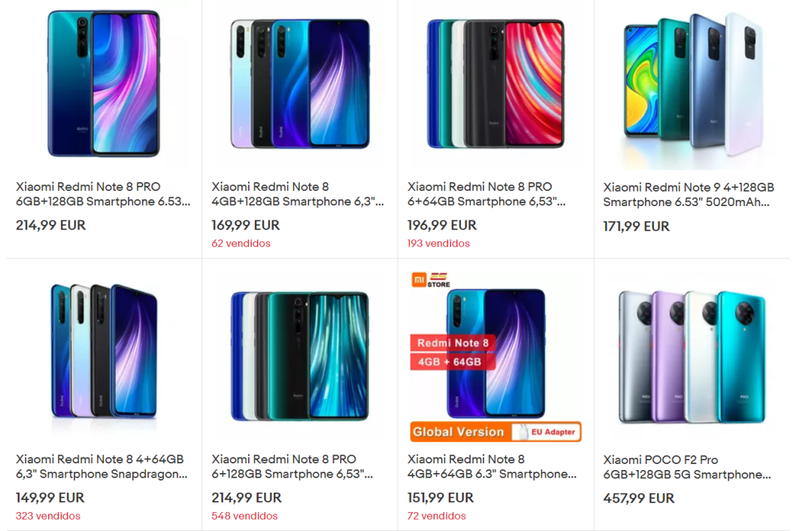Click Xiaomi Redmi Note 9 4+128GB title

688,195
